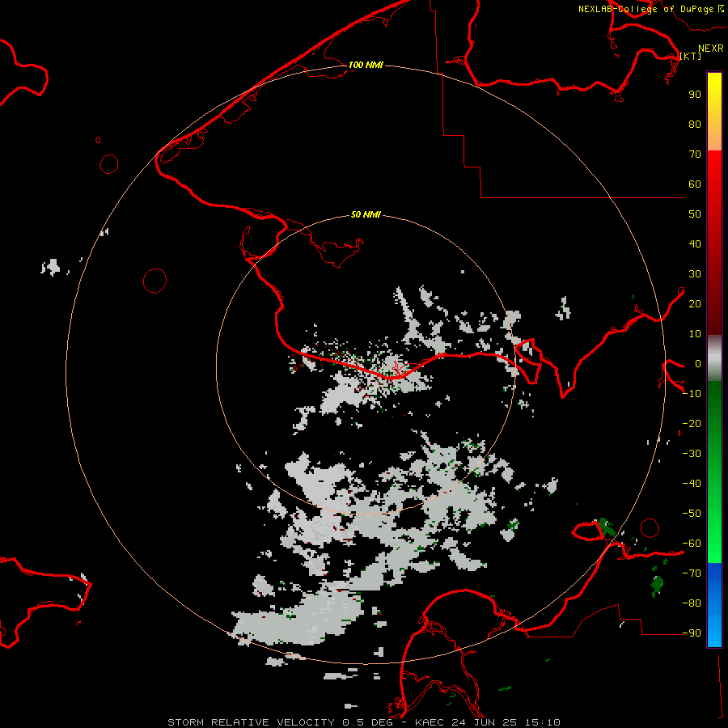Select the "-40" value on the velocity scale
The width and height of the screenshot is (728, 728).
coord(692,484)
